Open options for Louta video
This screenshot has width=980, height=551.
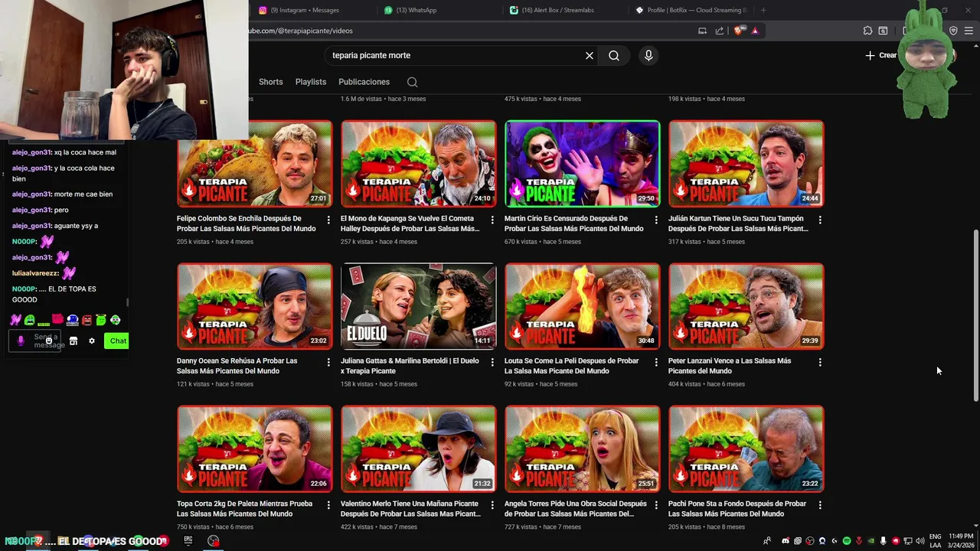point(656,362)
